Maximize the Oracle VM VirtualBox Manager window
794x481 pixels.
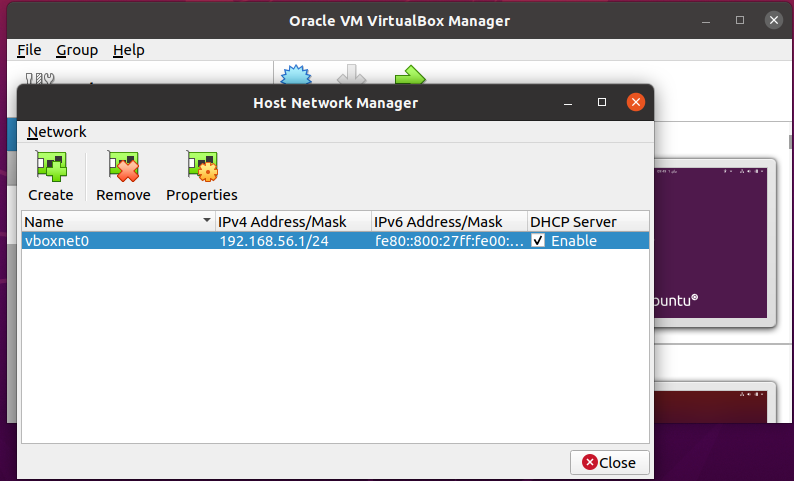tap(740, 20)
